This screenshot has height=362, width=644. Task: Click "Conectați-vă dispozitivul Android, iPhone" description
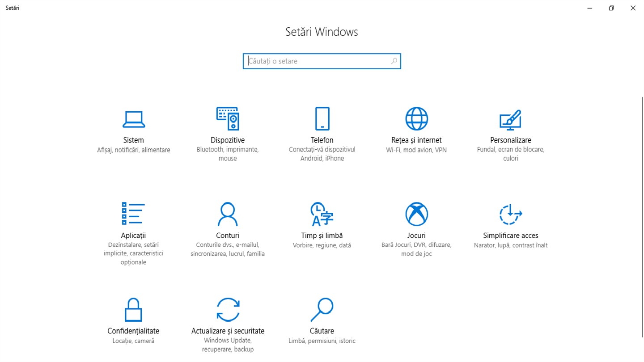[322, 154]
